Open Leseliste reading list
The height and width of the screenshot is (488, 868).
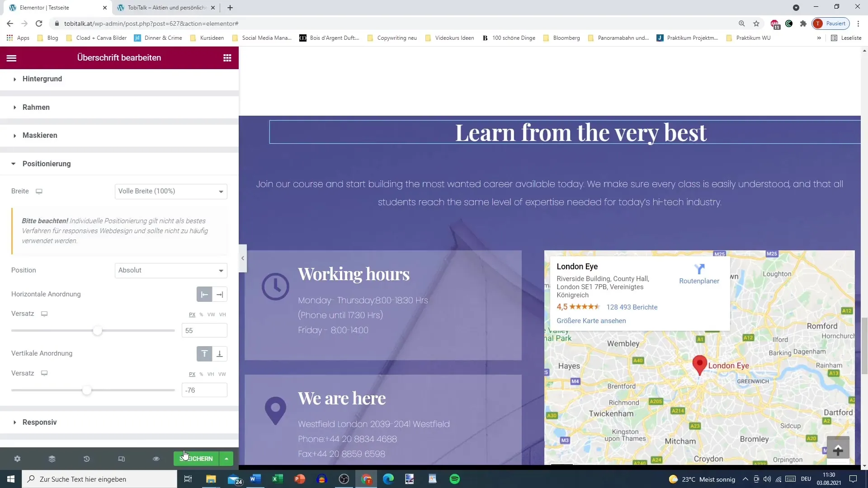click(x=846, y=38)
